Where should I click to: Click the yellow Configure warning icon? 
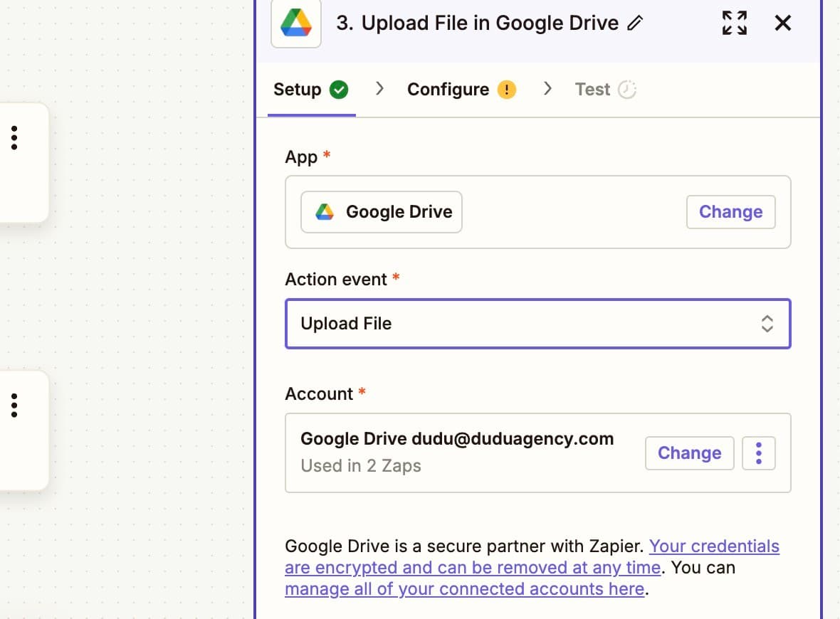click(506, 90)
